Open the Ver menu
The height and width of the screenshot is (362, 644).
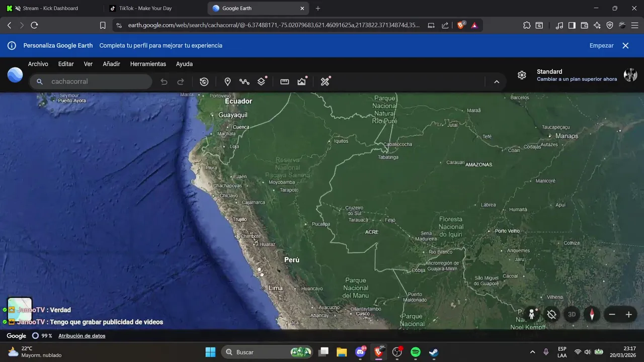pos(88,64)
